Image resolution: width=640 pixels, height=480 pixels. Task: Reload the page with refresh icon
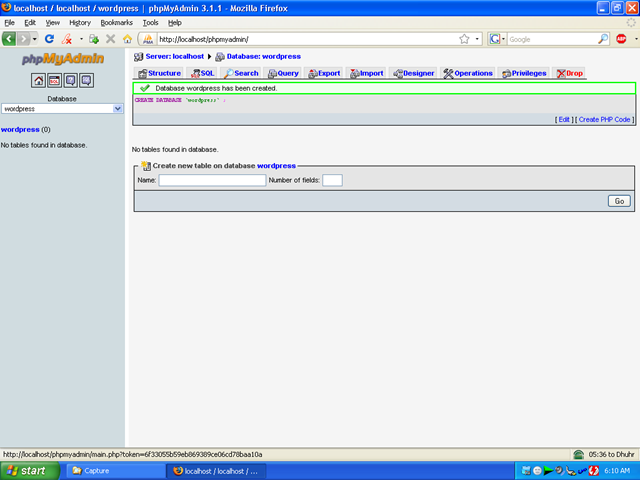coord(49,39)
